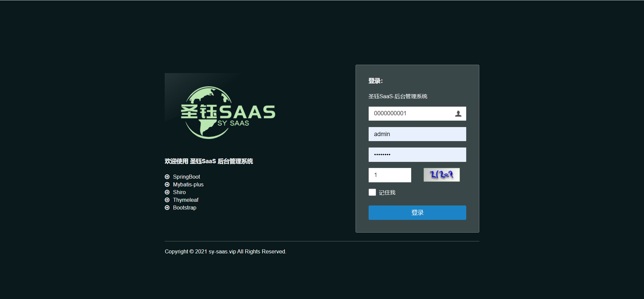The height and width of the screenshot is (299, 644).
Task: Focus the captcha answer input field
Action: click(x=390, y=175)
